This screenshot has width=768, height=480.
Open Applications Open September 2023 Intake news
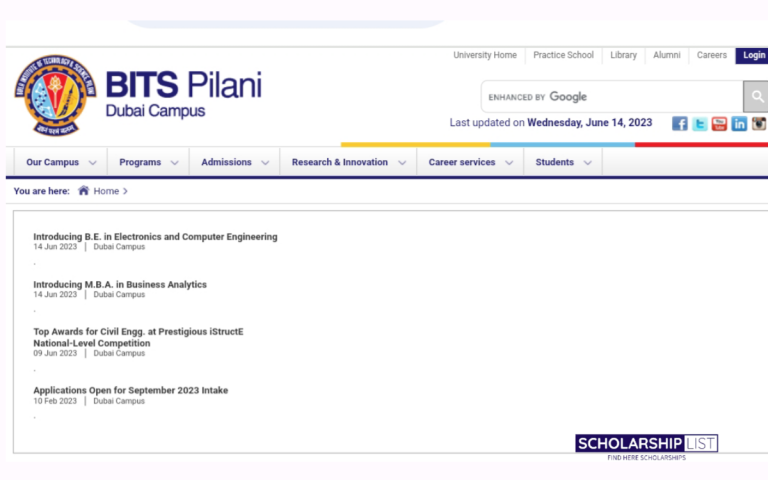click(131, 390)
